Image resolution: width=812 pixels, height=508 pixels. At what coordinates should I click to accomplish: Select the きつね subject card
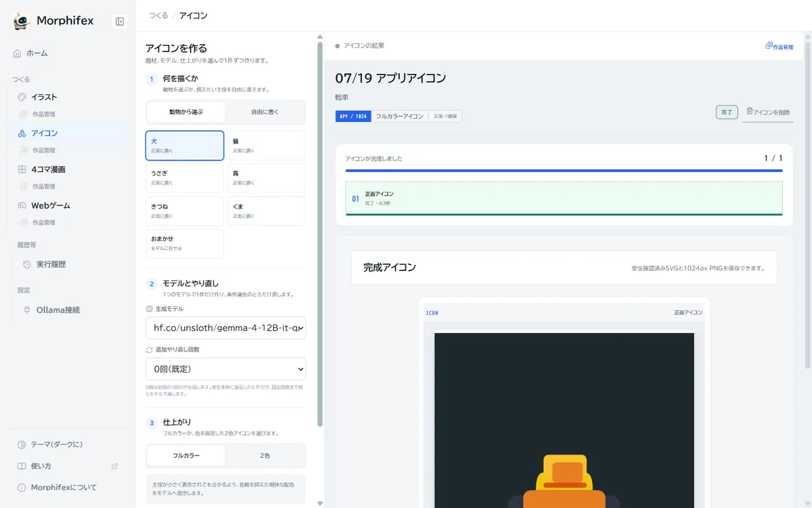point(185,211)
